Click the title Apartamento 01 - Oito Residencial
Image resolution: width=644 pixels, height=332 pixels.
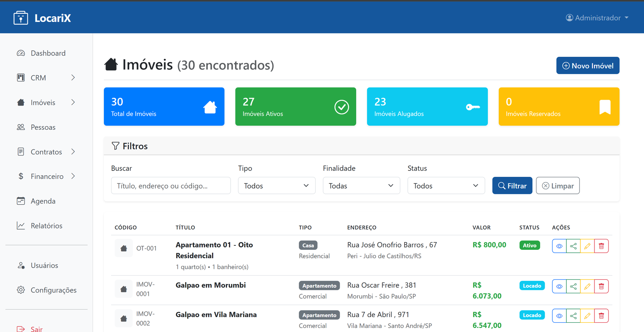tap(214, 250)
